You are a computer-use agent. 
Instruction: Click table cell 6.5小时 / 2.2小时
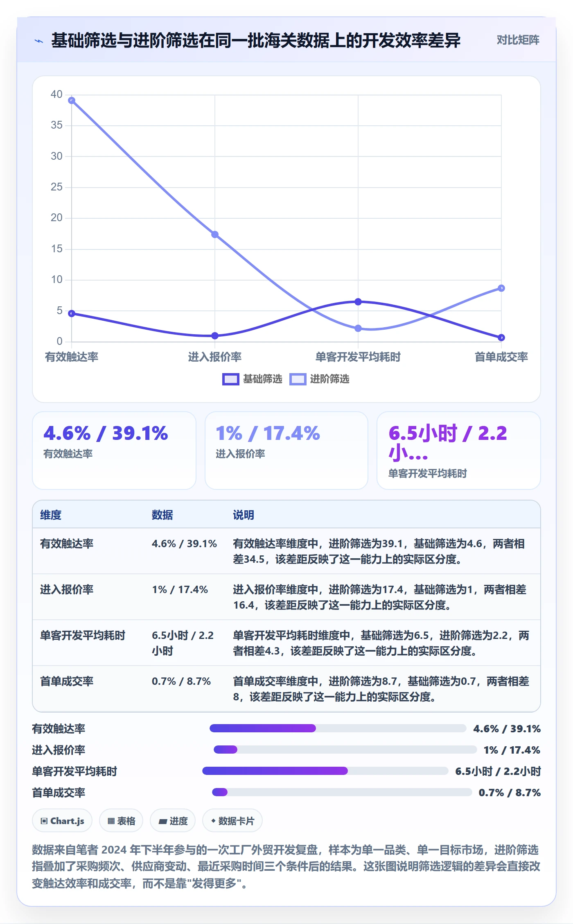(183, 643)
